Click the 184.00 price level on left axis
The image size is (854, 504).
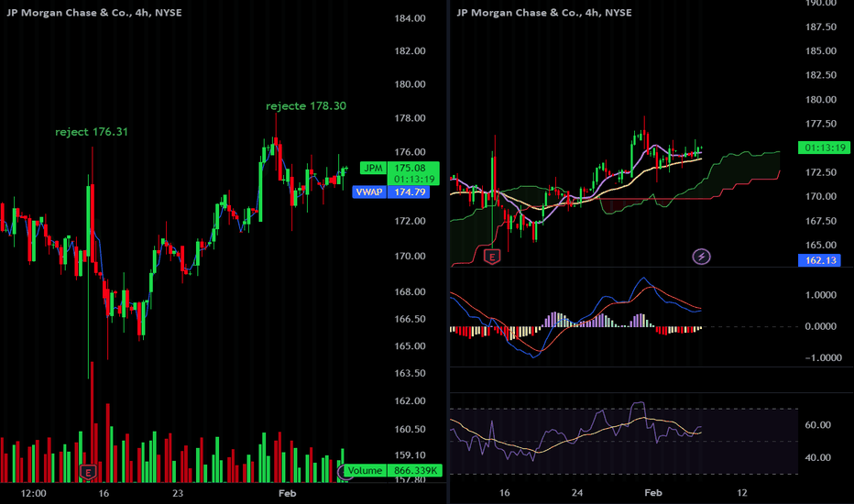click(411, 18)
